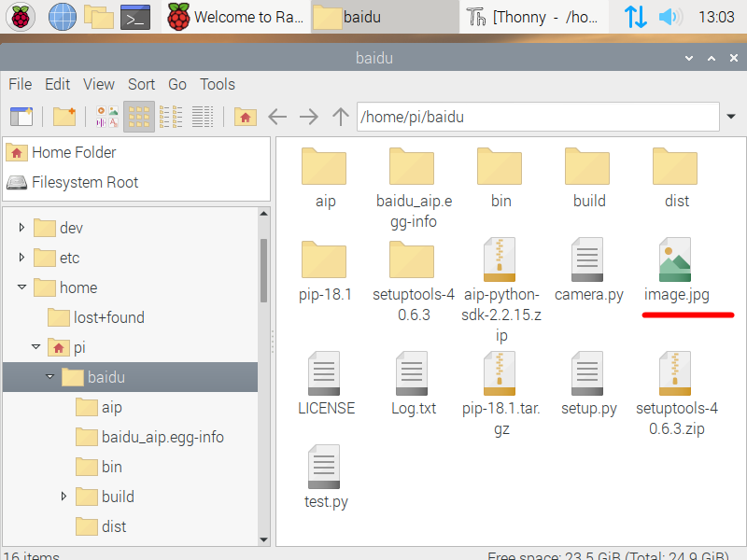Open the Sort menu
This screenshot has width=747, height=560.
click(142, 84)
